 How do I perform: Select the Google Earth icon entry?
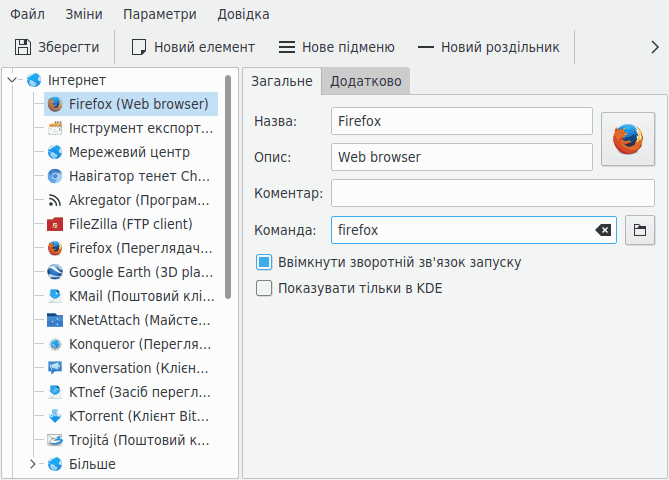(55, 272)
